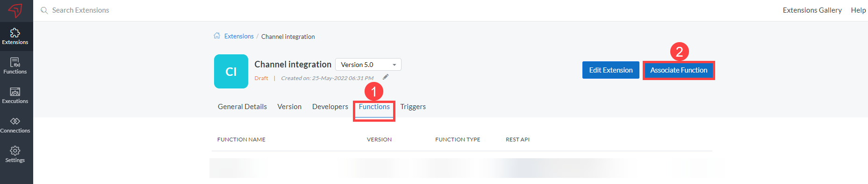This screenshot has width=868, height=184.
Task: Open the Extensions Gallery link
Action: 812,10
